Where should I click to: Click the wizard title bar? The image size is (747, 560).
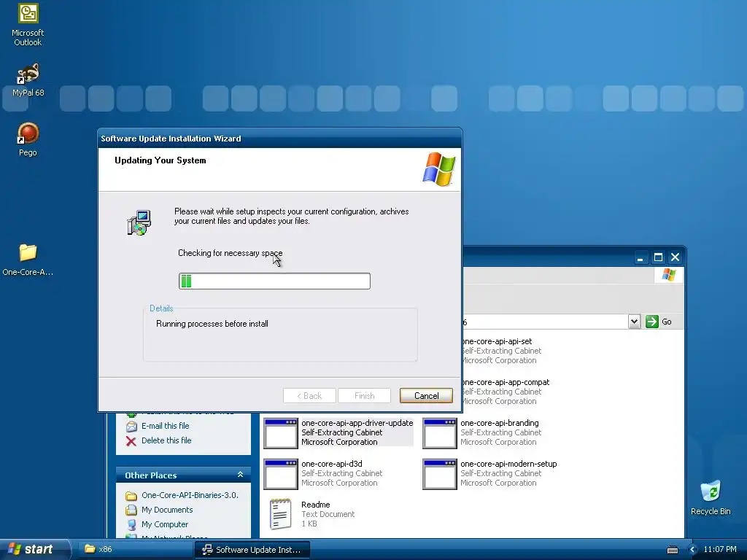pyautogui.click(x=279, y=139)
